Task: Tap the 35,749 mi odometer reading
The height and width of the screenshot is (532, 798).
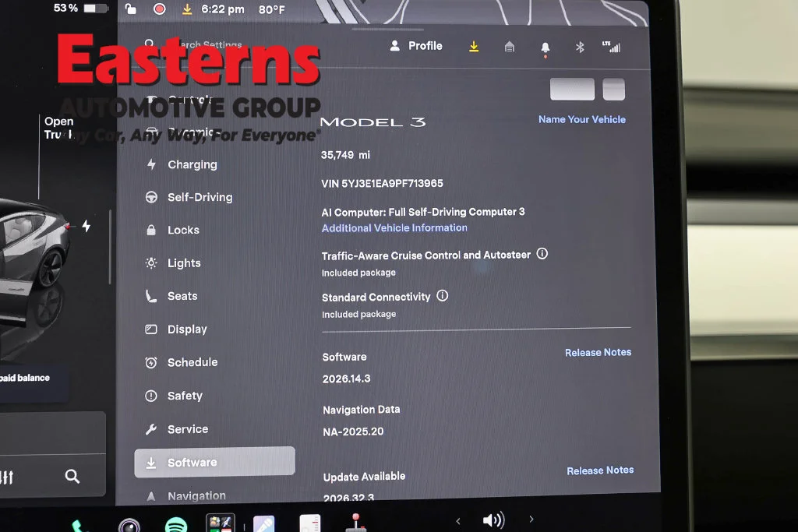Action: coord(345,155)
